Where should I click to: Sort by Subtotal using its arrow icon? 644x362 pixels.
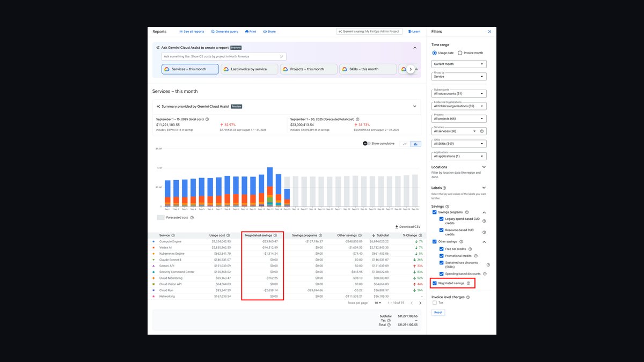pos(374,235)
